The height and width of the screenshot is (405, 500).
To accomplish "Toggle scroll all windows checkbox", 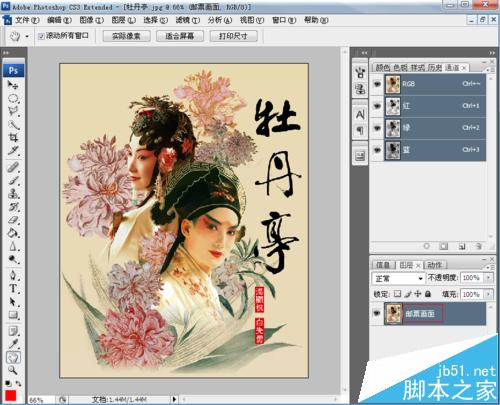I will click(x=41, y=36).
